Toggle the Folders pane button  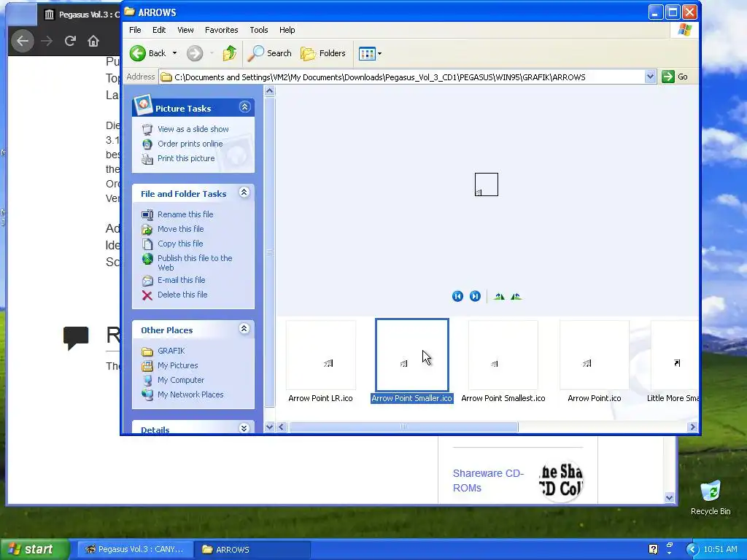pos(323,53)
